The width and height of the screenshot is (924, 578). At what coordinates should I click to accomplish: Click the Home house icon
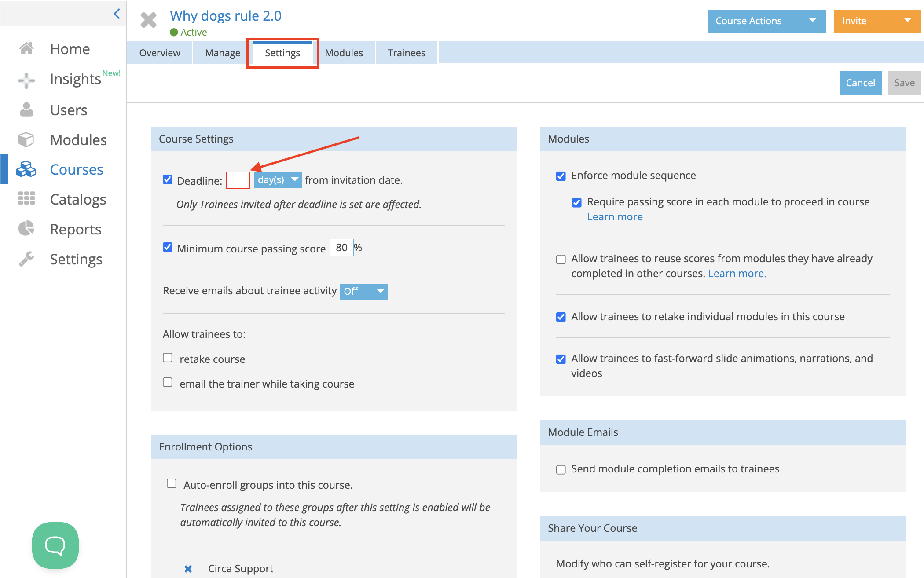coord(26,48)
